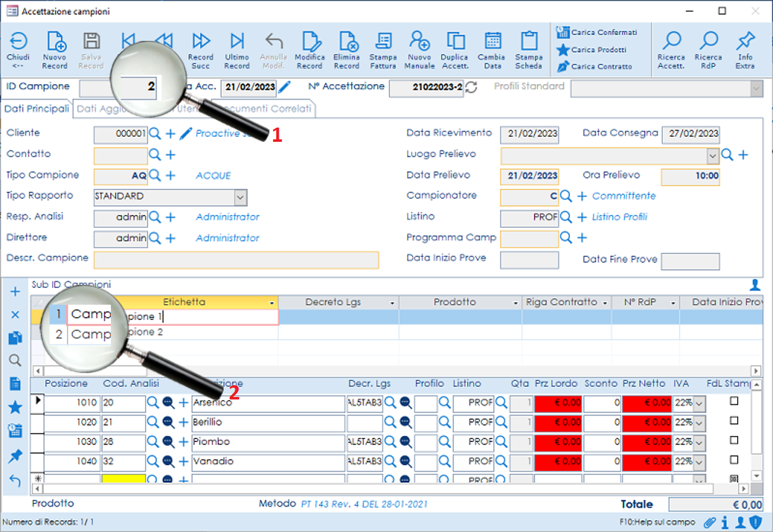The width and height of the screenshot is (773, 532).
Task: Open the Programma Camp lookup magnifier
Action: (566, 238)
